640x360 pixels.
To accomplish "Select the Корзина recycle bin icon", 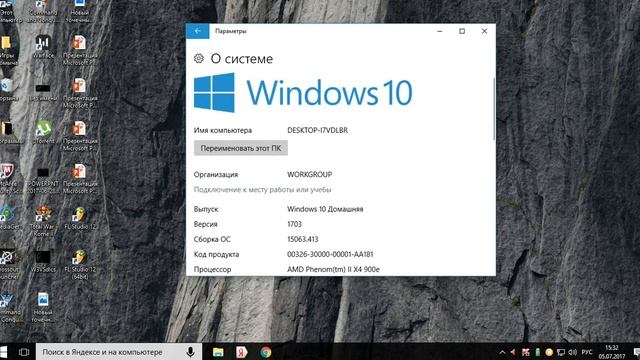I will point(7,89).
